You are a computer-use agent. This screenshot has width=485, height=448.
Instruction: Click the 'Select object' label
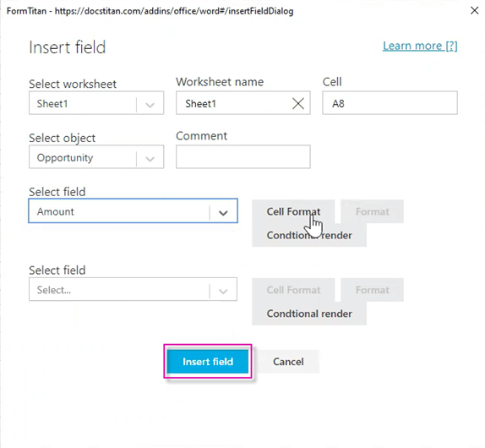click(x=63, y=138)
